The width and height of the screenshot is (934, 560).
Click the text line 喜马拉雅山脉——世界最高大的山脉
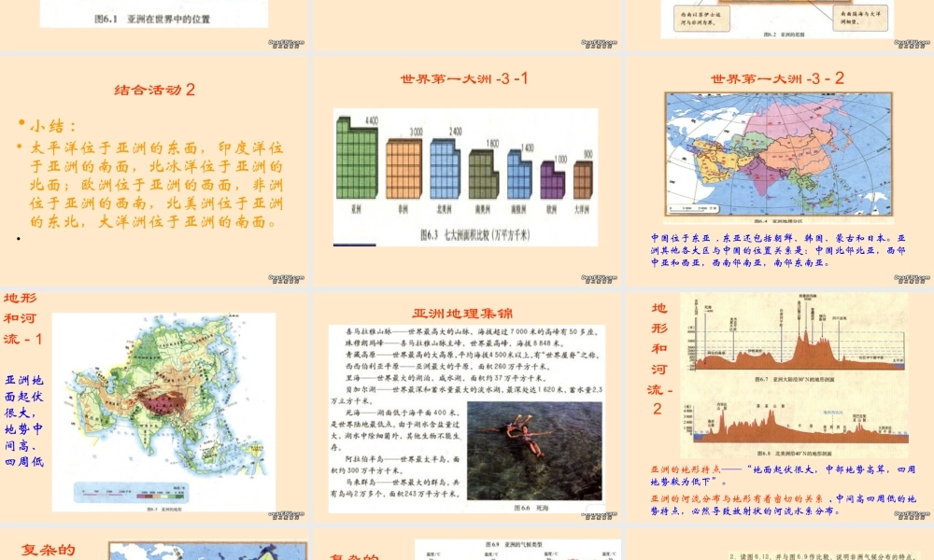click(x=471, y=331)
